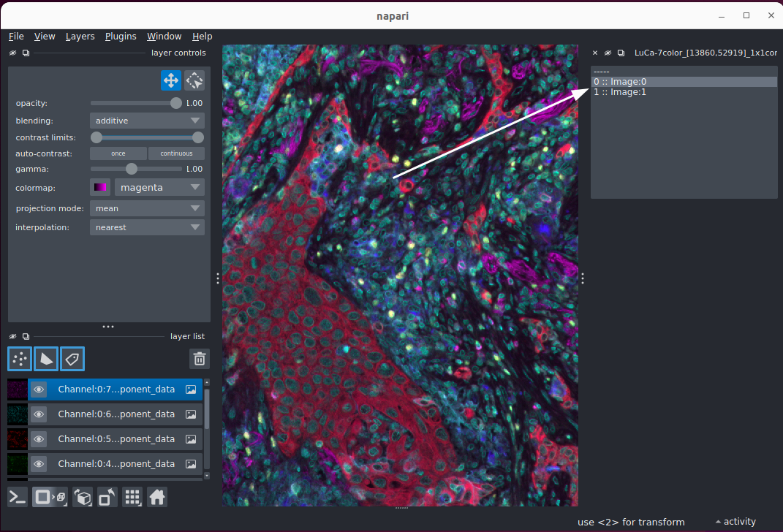Add a new Labels layer

[x=72, y=359]
